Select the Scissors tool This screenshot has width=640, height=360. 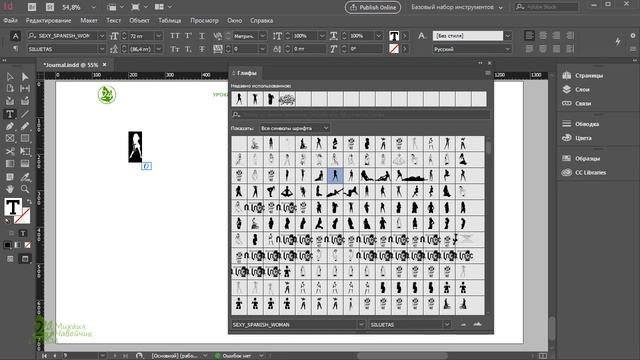point(10,151)
